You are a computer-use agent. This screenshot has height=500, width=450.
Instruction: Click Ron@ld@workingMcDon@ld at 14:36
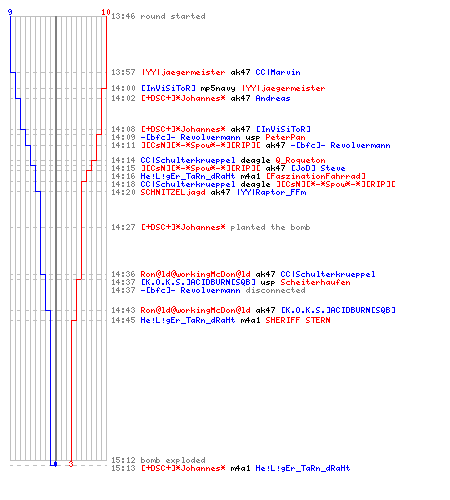195,274
